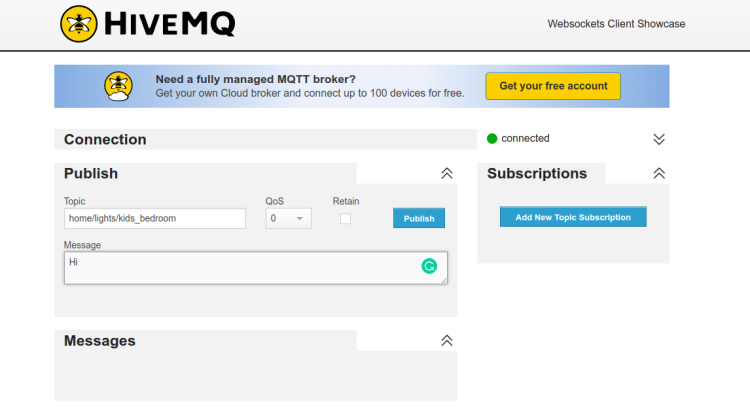Click the Connection section header
This screenshot has height=415, width=750.
coord(105,140)
